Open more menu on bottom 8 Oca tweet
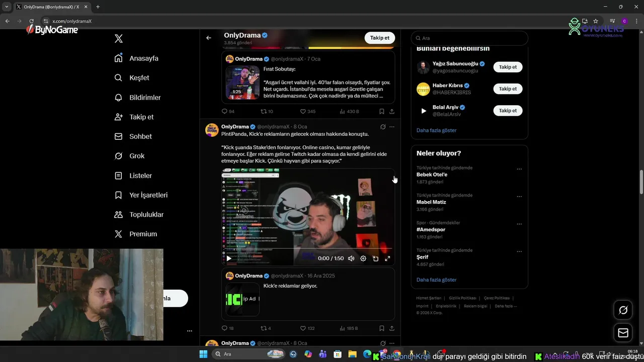Viewport: 644px width, 362px height. (x=392, y=343)
